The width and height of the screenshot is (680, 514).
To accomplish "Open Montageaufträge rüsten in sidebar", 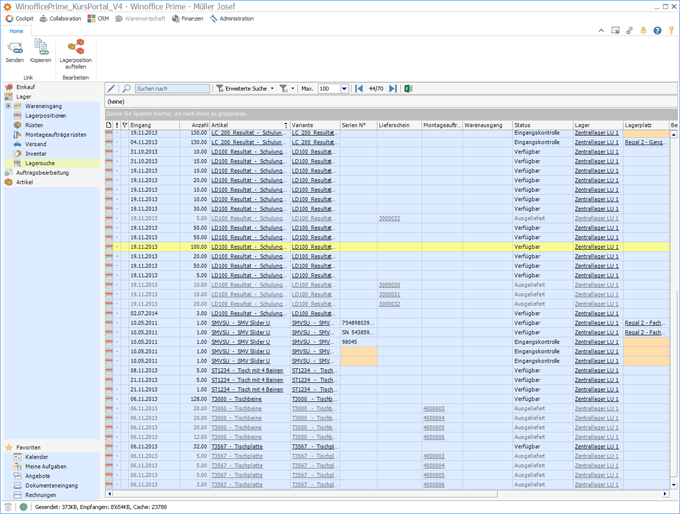I will pyautogui.click(x=56, y=135).
